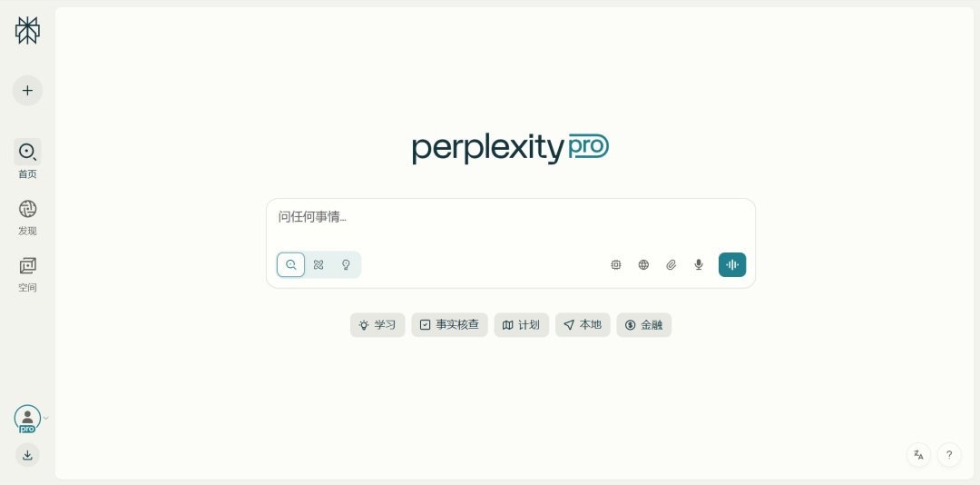The height and width of the screenshot is (485, 980).
Task: Open the language translation icon
Action: (918, 455)
